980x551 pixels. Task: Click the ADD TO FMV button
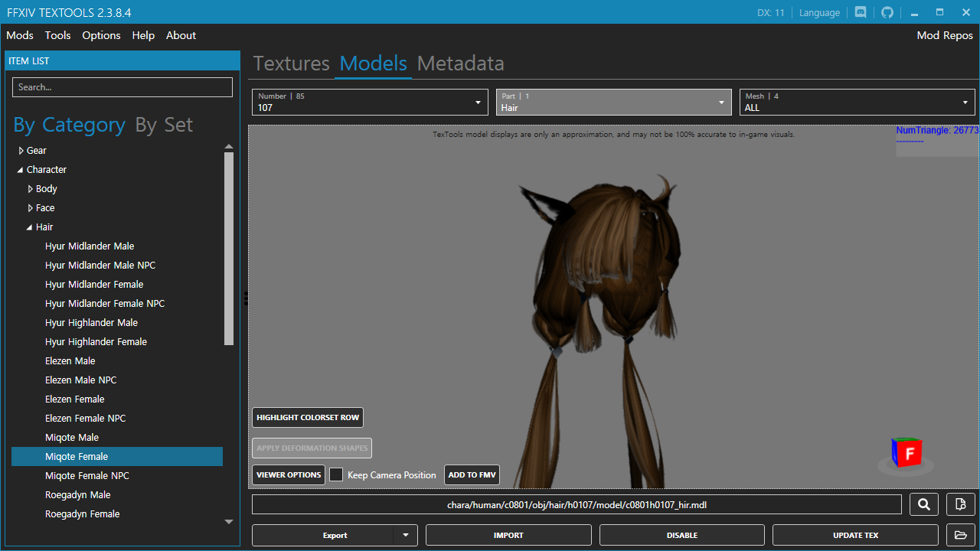coord(472,474)
